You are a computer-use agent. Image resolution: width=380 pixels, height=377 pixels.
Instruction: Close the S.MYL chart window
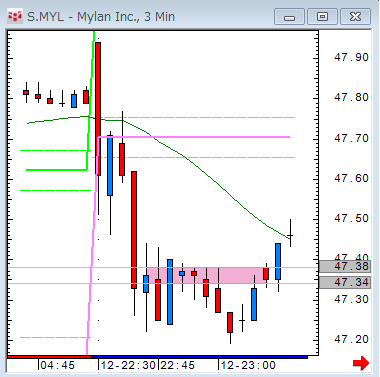[355, 17]
